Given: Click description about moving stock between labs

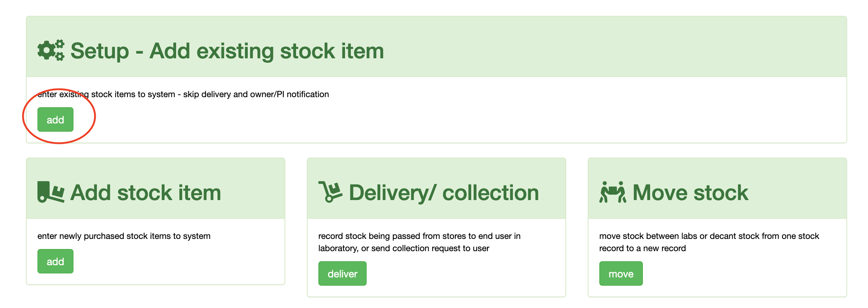Looking at the screenshot, I should 709,242.
